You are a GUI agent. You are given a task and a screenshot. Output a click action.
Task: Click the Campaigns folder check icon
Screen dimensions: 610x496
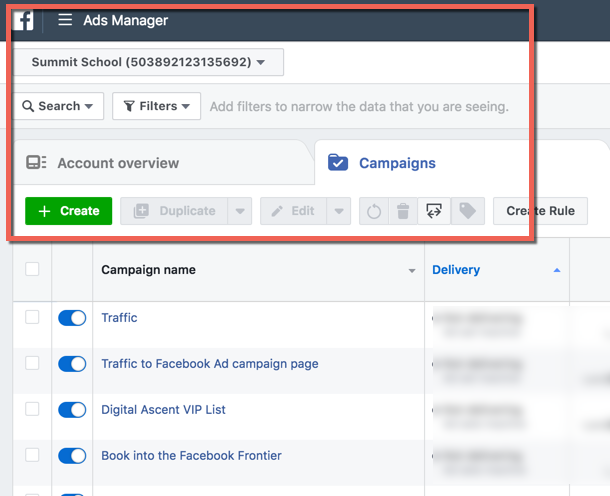click(x=338, y=163)
